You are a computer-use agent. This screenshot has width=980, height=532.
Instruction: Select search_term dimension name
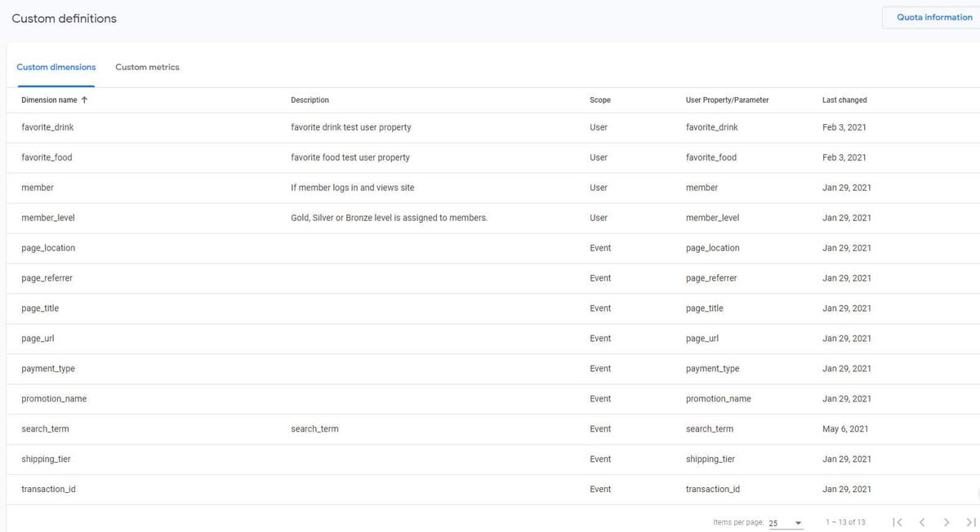45,429
